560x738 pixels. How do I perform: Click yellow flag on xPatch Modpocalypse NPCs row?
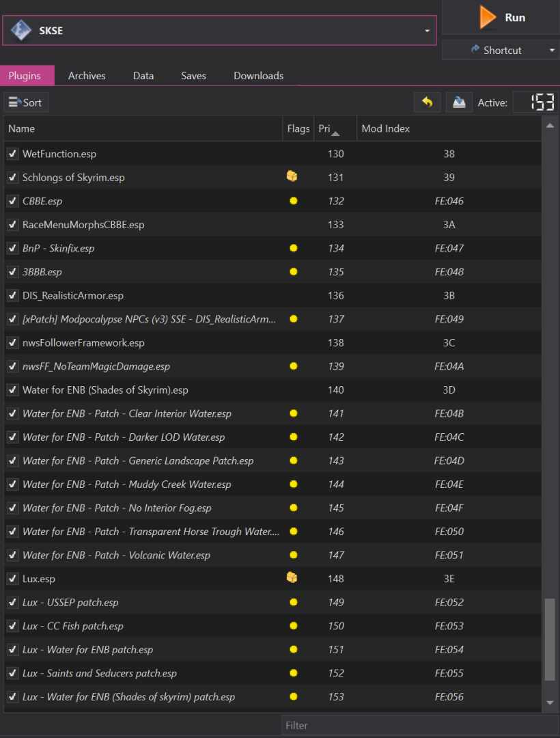click(294, 318)
